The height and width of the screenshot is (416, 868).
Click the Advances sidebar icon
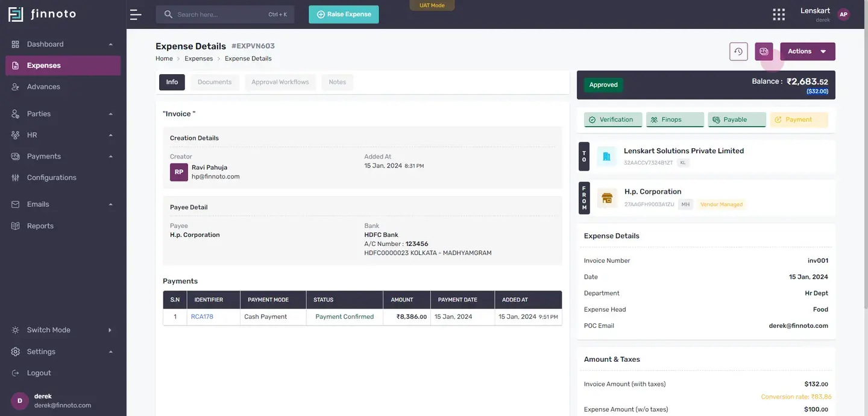(16, 87)
